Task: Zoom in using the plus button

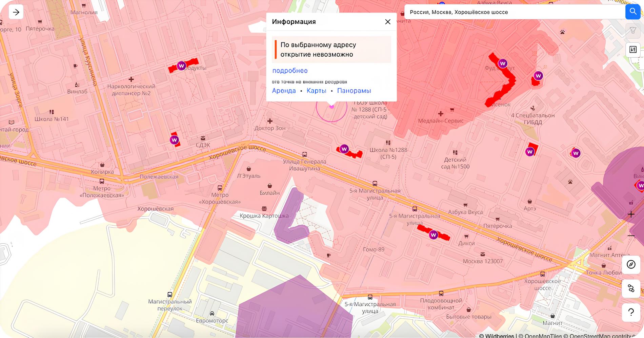Action: click(631, 214)
